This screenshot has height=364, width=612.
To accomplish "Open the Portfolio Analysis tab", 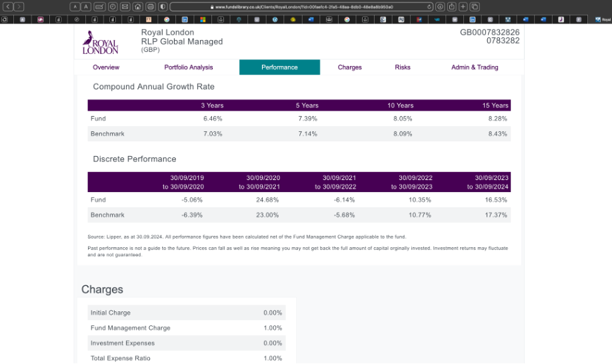I will click(x=189, y=67).
